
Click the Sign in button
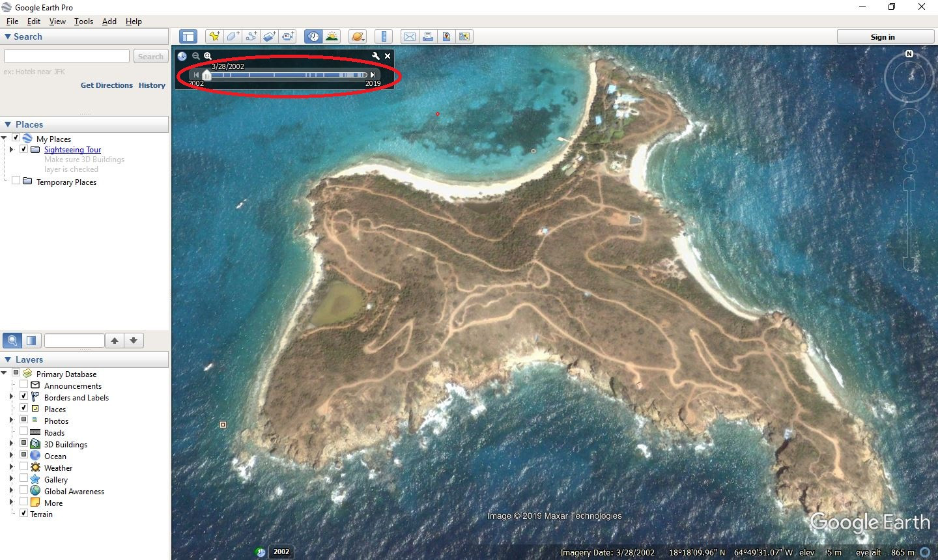[x=883, y=37]
